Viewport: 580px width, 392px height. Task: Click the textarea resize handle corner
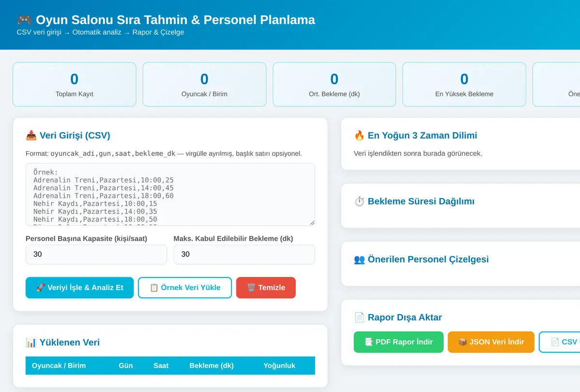tap(312, 222)
